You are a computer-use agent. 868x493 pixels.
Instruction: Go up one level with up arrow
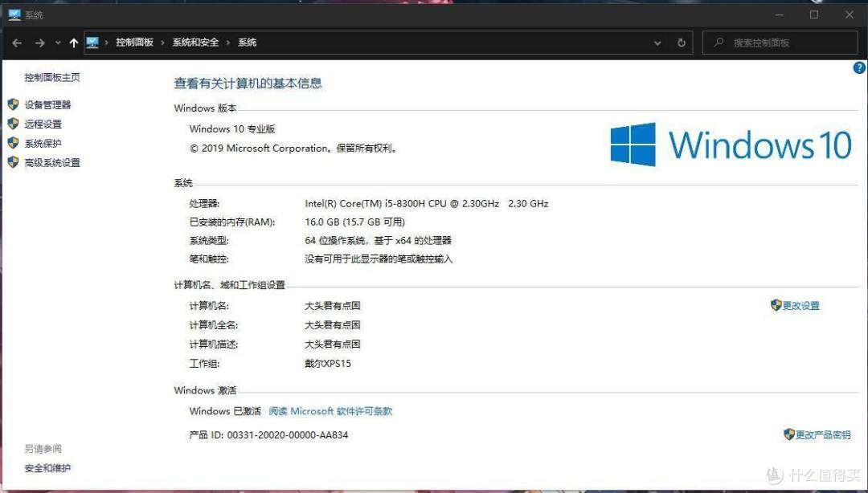click(x=74, y=43)
